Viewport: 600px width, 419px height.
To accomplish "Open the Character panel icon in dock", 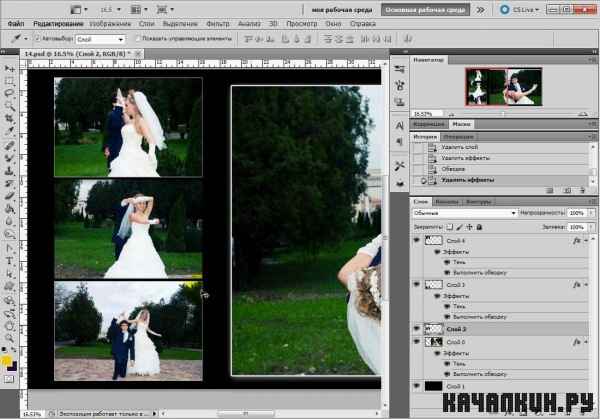I will [399, 126].
